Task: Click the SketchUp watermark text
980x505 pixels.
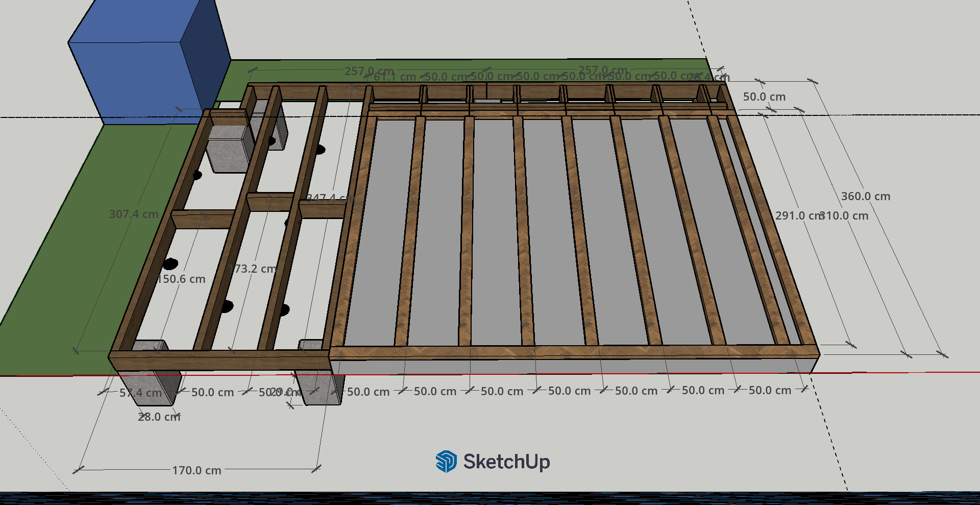Action: coord(506,462)
